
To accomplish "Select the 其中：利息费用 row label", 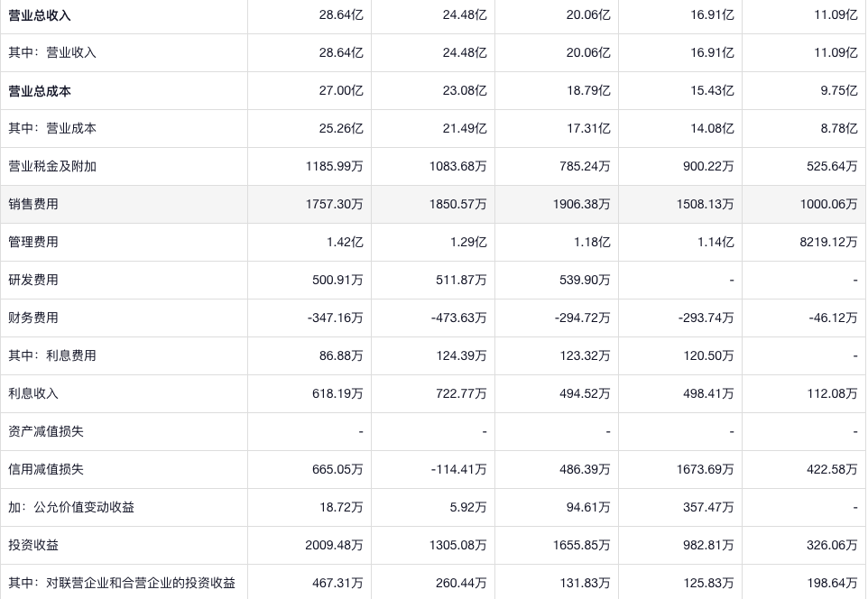I will [52, 356].
